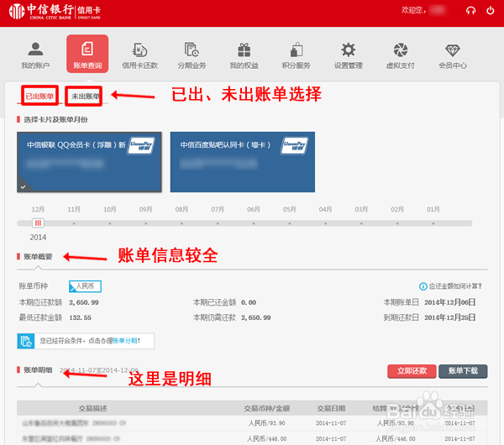This screenshot has height=445, width=504.
Task: Click the statement date 2014年12月06日
Action: [x=449, y=302]
